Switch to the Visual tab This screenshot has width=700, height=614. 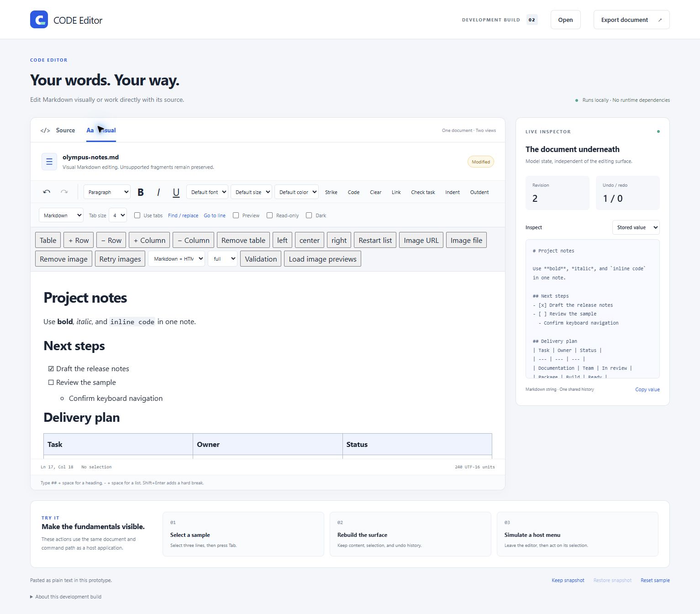pos(101,131)
